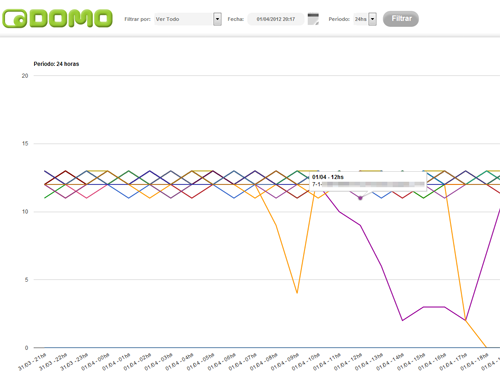Expand the Período 24hs dropdown

(365, 19)
